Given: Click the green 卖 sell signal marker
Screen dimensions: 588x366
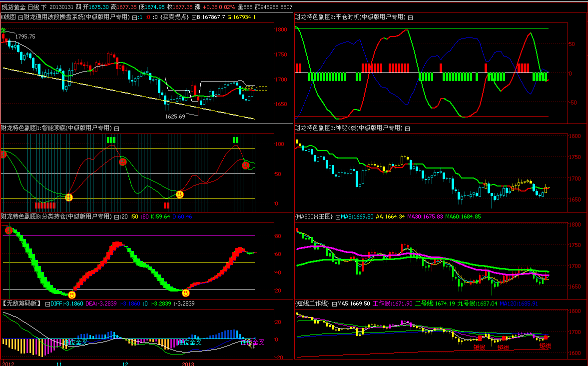Looking at the screenshot, I should 3,30.
